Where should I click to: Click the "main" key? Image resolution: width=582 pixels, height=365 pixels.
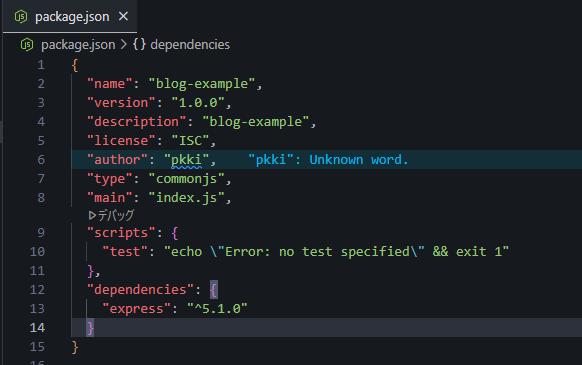coord(109,198)
